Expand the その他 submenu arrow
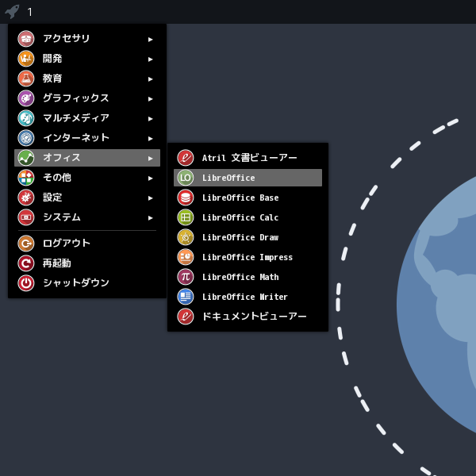The image size is (476, 476). pos(150,178)
